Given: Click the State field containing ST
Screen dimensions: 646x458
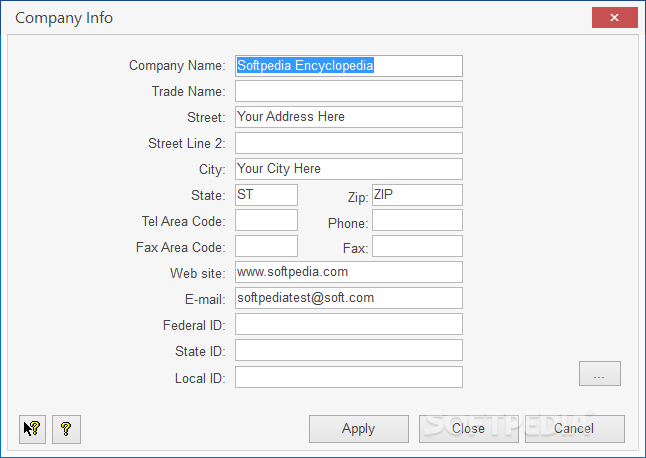Looking at the screenshot, I should coord(267,195).
